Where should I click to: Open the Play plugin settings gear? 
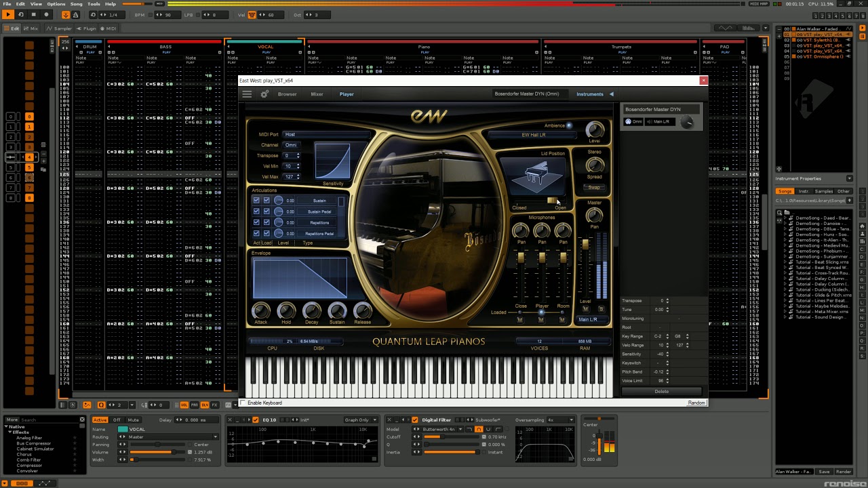(x=264, y=94)
